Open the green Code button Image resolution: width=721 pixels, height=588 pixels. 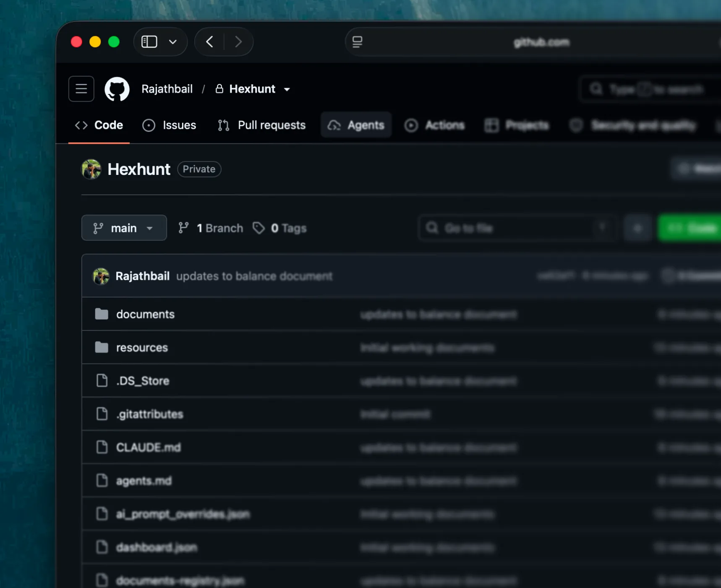[x=690, y=228]
